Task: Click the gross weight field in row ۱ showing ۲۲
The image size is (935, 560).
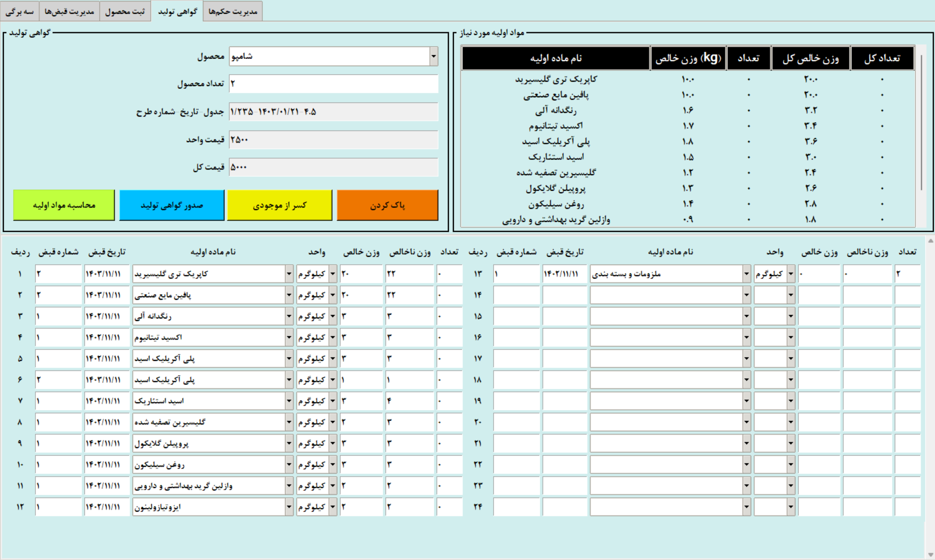Action: 409,274
